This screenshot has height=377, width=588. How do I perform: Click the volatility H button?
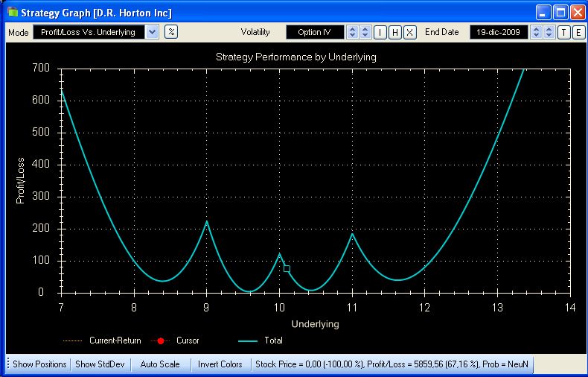[x=395, y=32]
